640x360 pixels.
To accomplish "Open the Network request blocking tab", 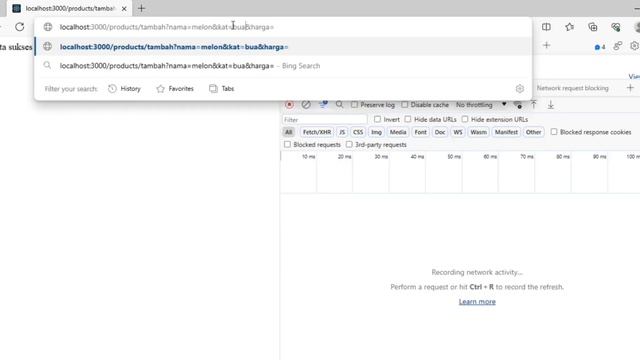I will pos(572,88).
